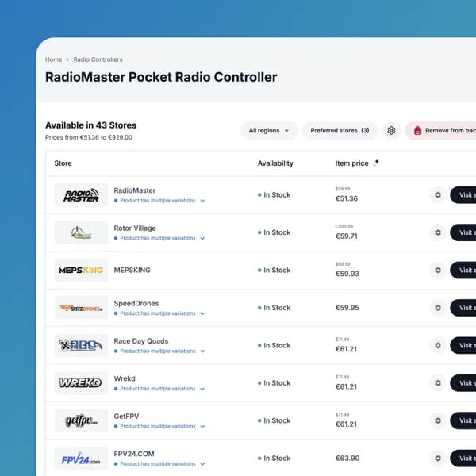Viewport: 476px width, 476px height.
Task: Expand RadioMaster product variations
Action: click(159, 201)
